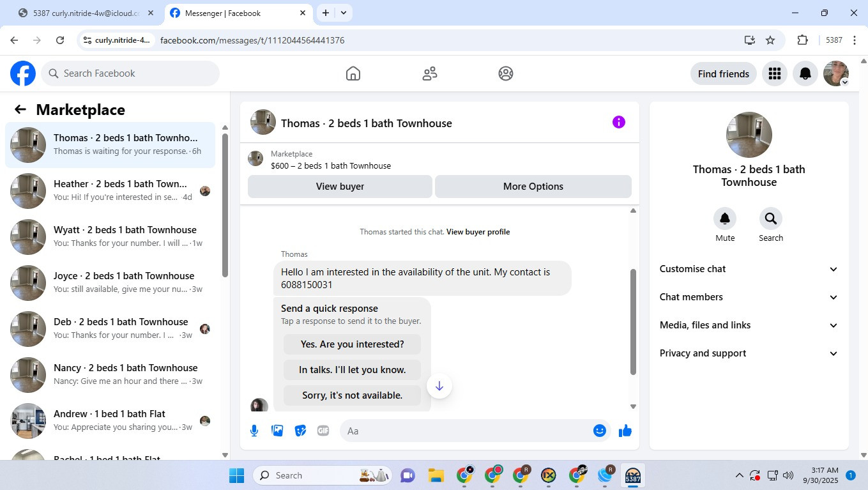Viewport: 868px width, 490px height.
Task: Click the browser address bar URL
Action: (x=252, y=40)
